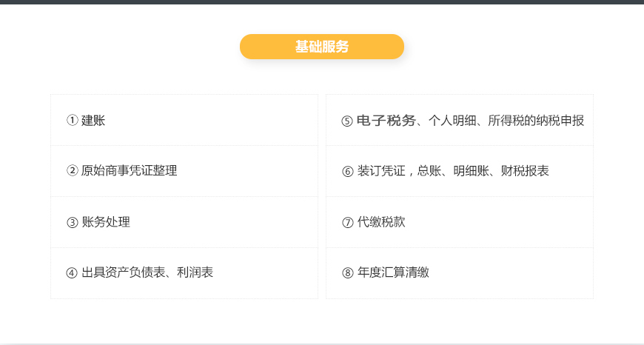Select the 年度汇算清缴 service item
This screenshot has width=644, height=345.
point(393,272)
